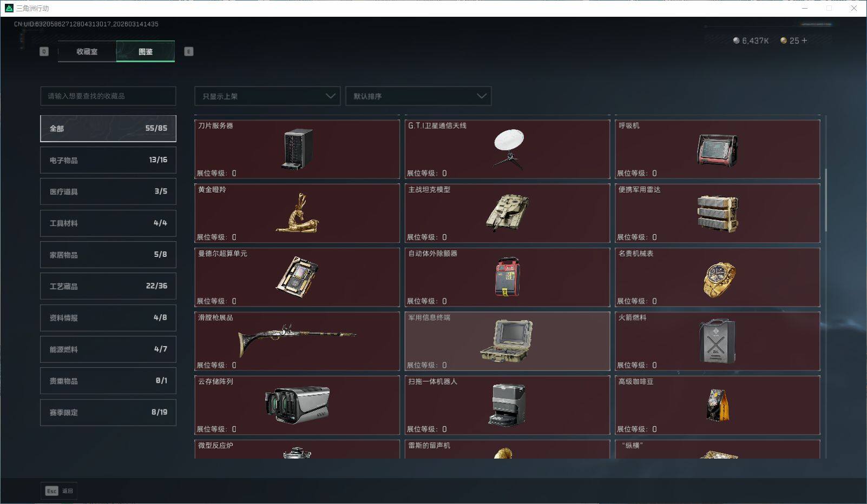Viewport: 867px width, 504px height.
Task: Open the 默认排序 sorting dropdown
Action: (418, 96)
